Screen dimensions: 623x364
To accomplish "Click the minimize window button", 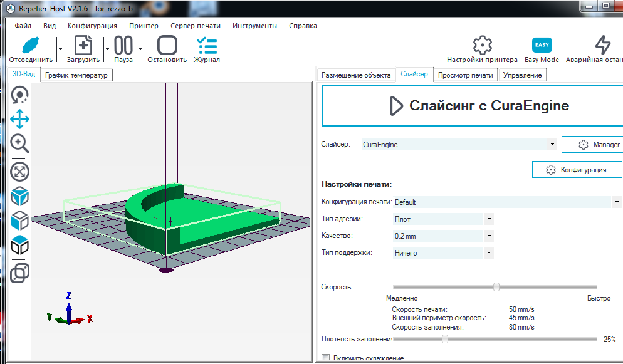I will [x=590, y=6].
